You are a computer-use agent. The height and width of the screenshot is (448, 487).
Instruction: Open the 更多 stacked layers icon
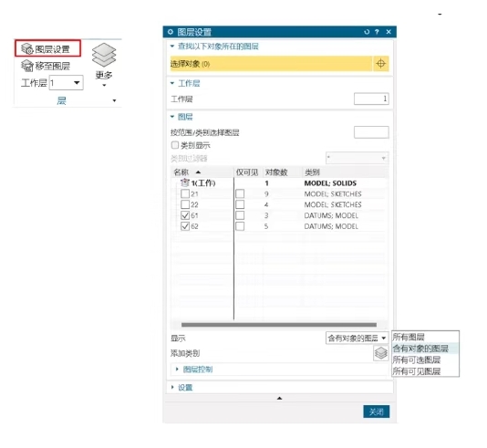tap(104, 55)
